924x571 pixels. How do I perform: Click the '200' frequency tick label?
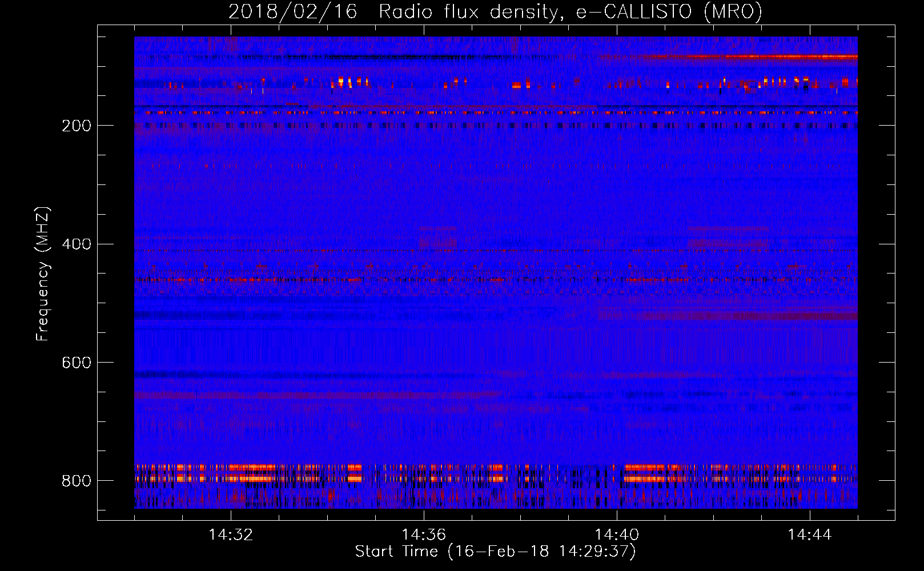(77, 126)
